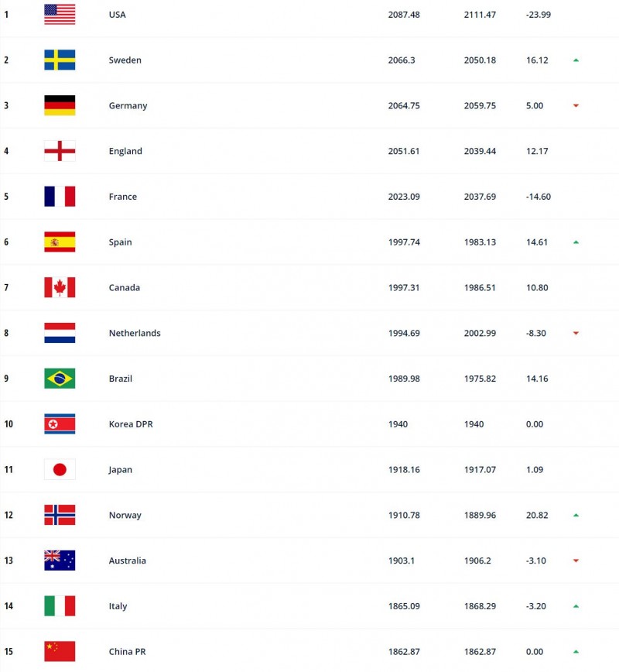
Task: Click the Sweden flag icon
Action: point(60,60)
